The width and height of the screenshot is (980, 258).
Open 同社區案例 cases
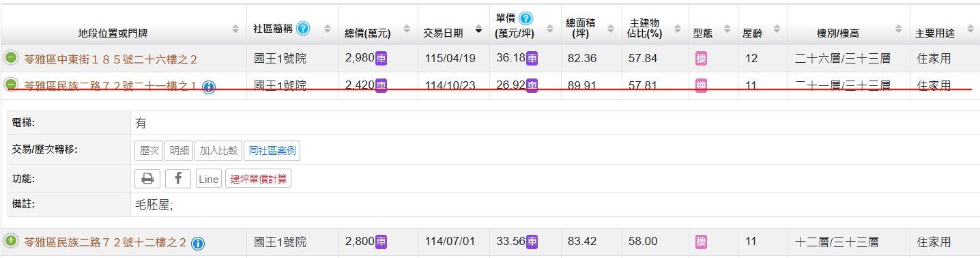pos(272,151)
